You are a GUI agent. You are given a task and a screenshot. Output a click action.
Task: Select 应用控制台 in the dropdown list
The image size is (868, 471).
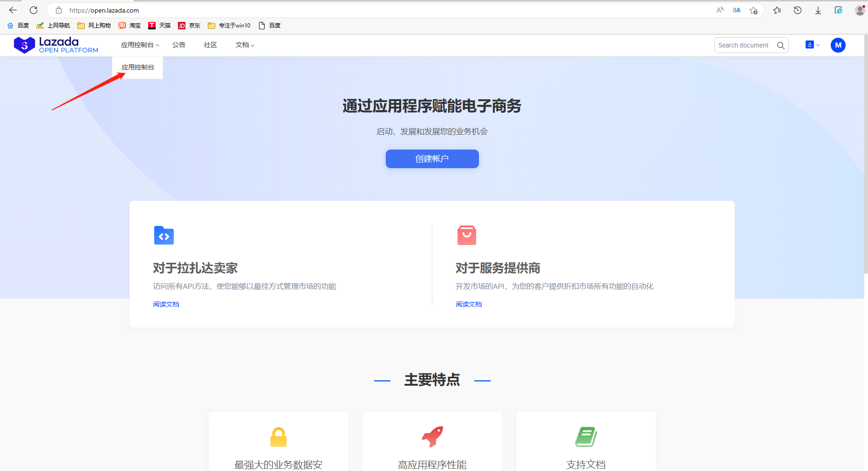coord(137,68)
